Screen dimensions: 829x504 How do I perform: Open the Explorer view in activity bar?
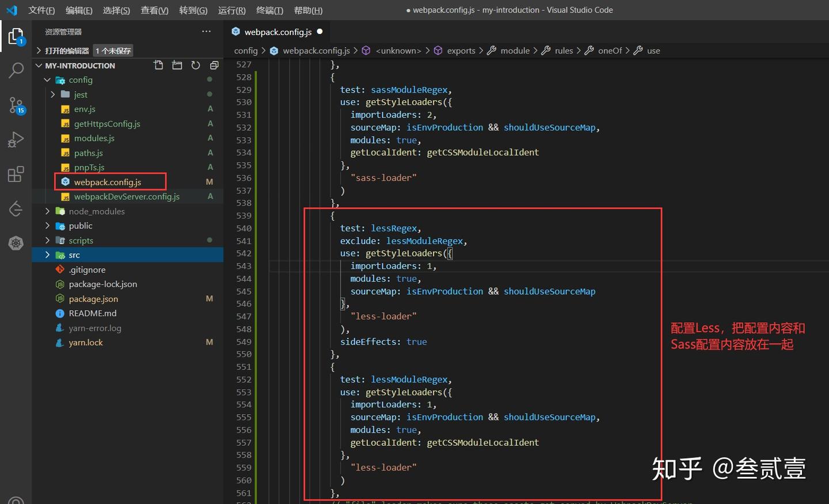[x=16, y=36]
